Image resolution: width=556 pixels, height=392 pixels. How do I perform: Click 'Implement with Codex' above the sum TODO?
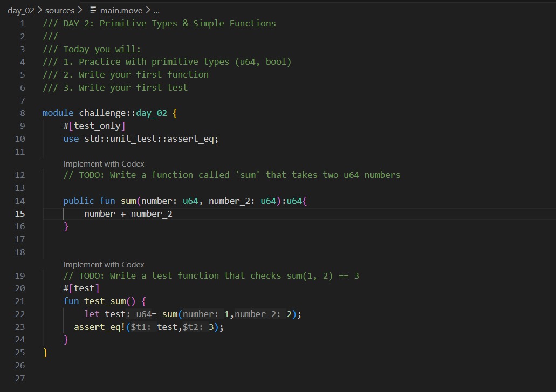tap(104, 163)
